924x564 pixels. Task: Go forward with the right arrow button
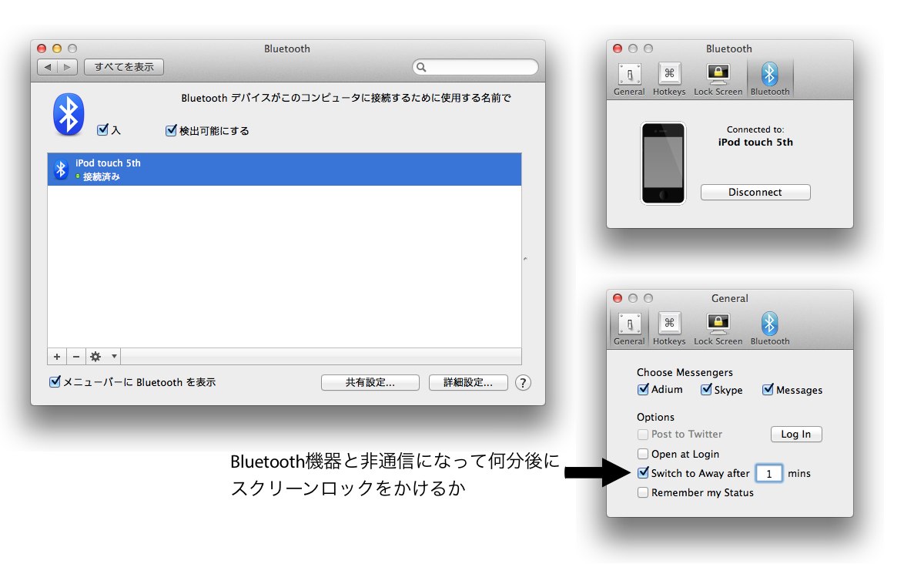(x=68, y=67)
